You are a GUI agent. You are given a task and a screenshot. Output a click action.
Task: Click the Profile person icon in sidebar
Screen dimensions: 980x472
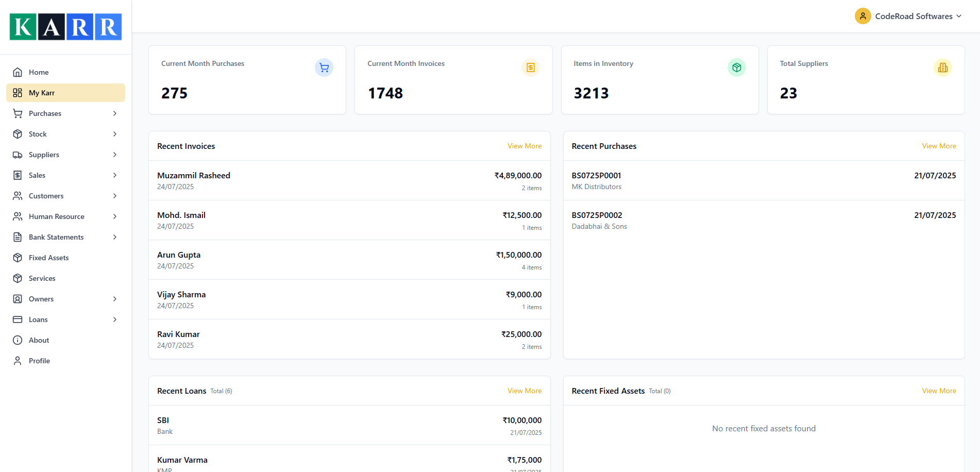18,361
